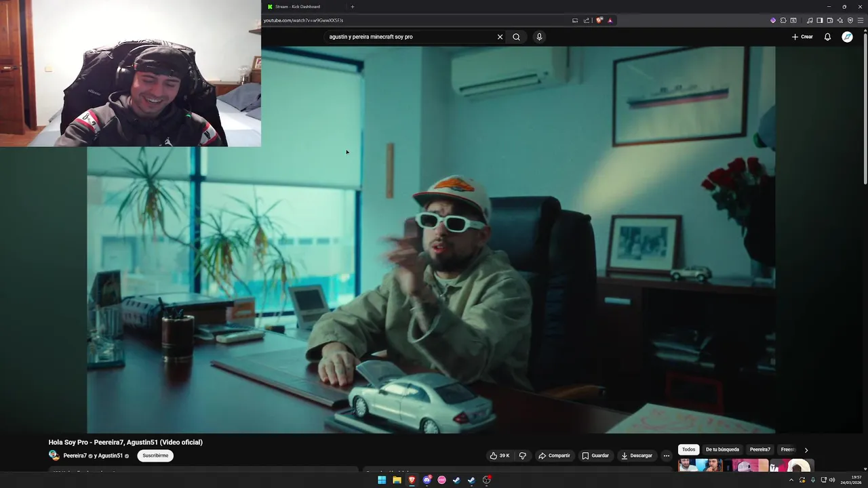The height and width of the screenshot is (488, 868).
Task: Open the Agustin51 channel link
Action: [x=110, y=455]
